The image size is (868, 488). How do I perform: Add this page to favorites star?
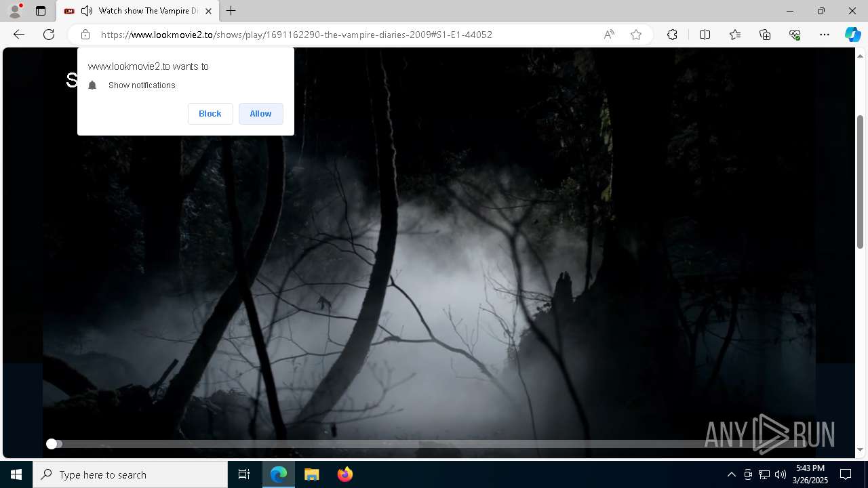coord(636,35)
